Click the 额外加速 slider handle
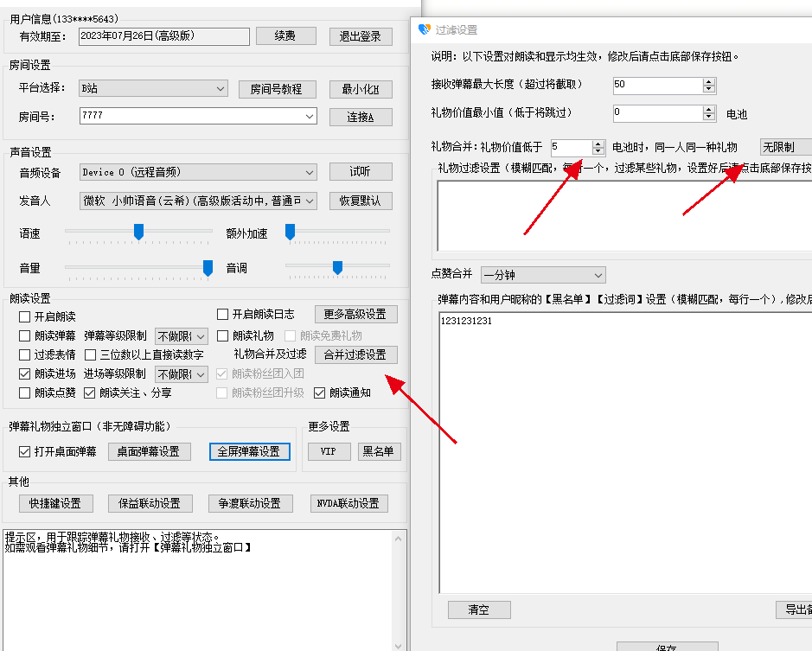The image size is (812, 651). 290,232
